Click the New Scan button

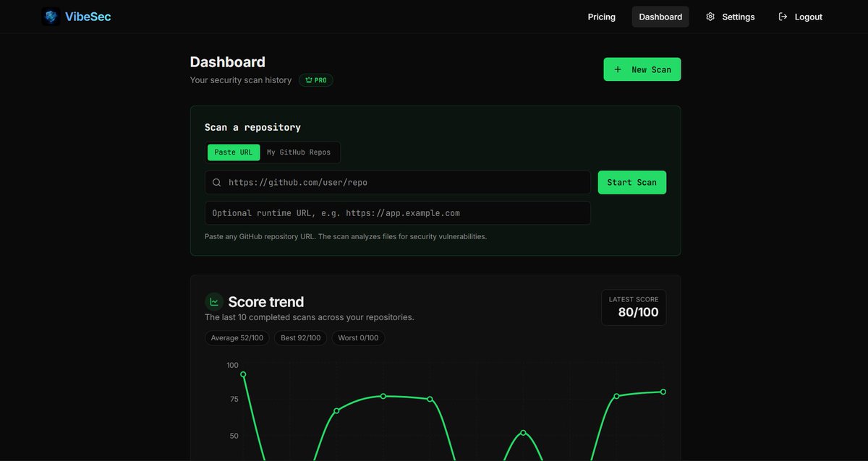642,69
